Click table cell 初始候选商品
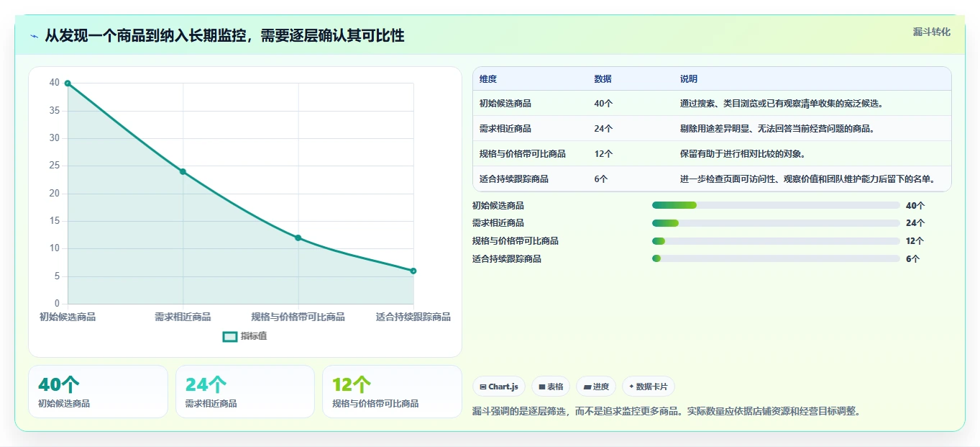 [505, 104]
